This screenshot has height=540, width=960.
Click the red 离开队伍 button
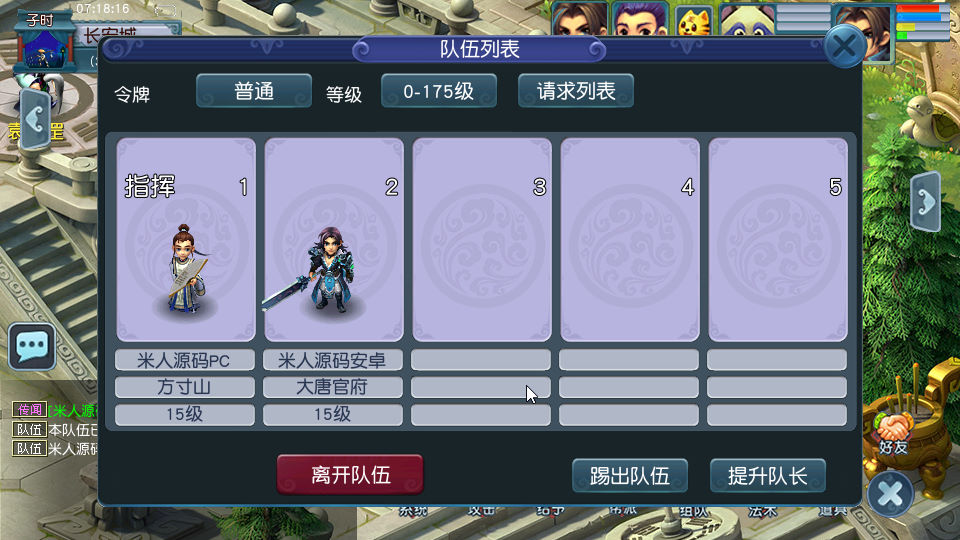tap(350, 474)
